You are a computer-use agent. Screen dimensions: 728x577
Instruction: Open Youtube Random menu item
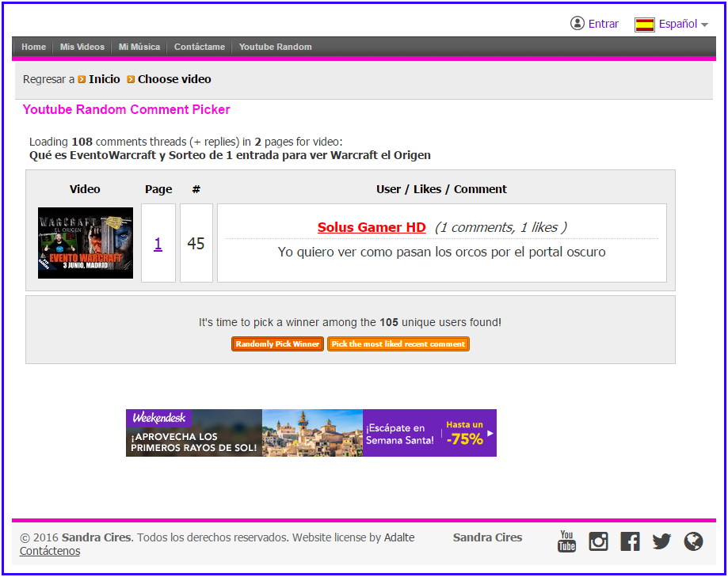[x=276, y=47]
